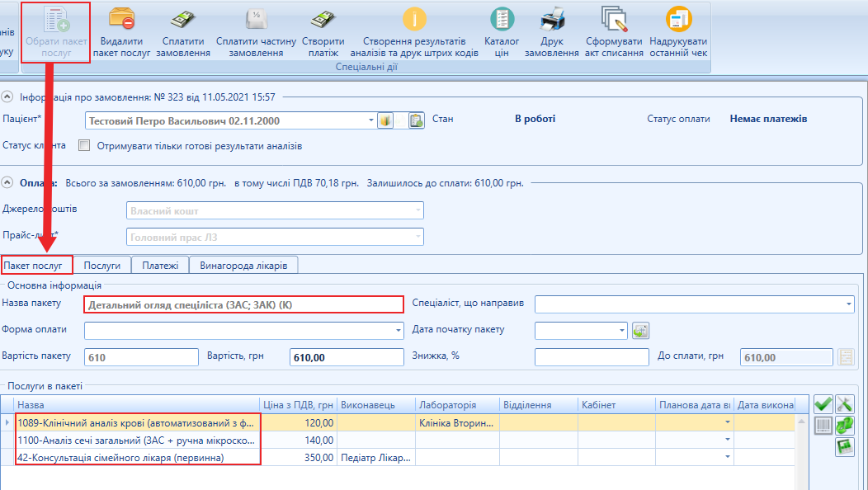Click the 'Вартість, грн' field showing 610,00
868x490 pixels.
[x=347, y=357]
